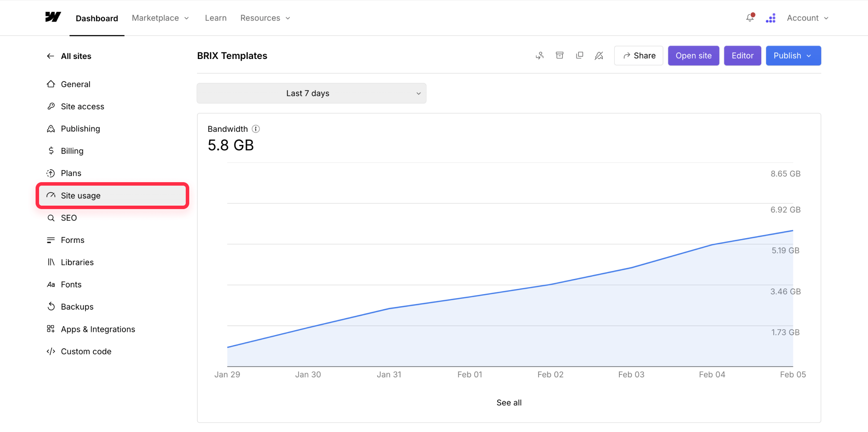Click the See all link
This screenshot has width=868, height=432.
(509, 403)
